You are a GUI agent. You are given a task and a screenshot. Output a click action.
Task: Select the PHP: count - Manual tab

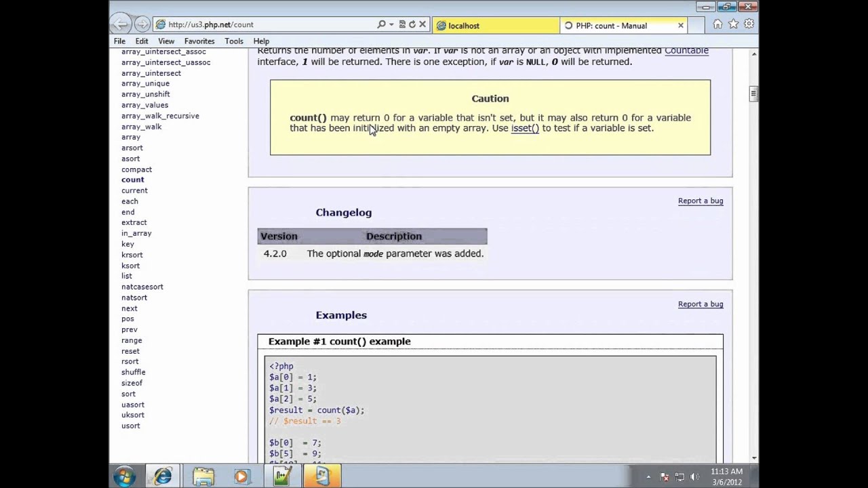(x=617, y=26)
